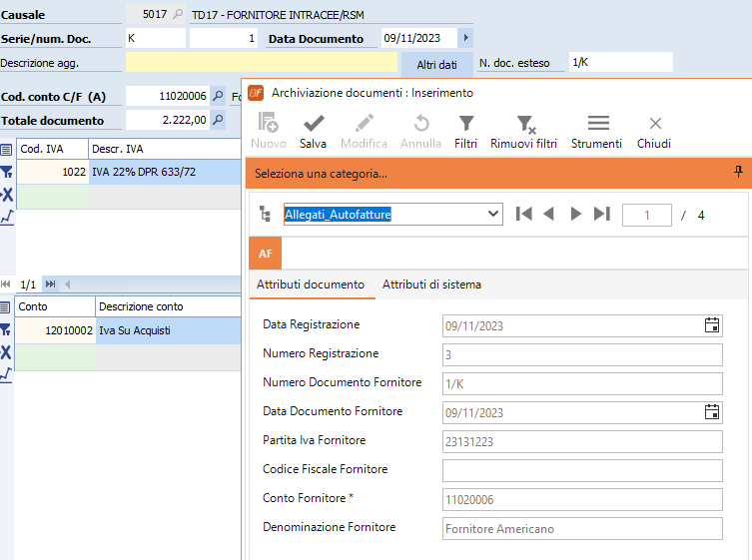The image size is (752, 560).
Task: Click the Conto Fornitore field
Action: point(582,499)
